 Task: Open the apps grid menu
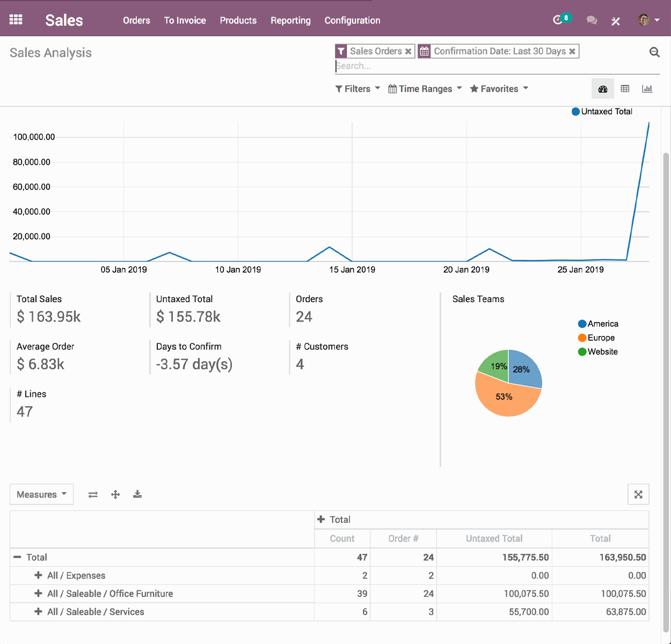pyautogui.click(x=16, y=18)
